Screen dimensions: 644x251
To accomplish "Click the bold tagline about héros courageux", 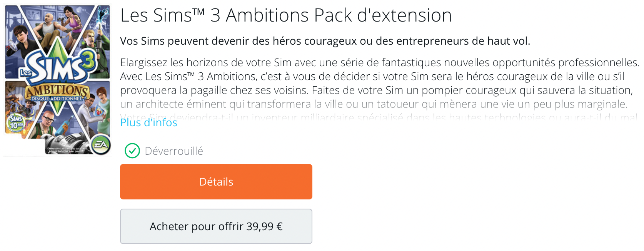I will tap(325, 41).
